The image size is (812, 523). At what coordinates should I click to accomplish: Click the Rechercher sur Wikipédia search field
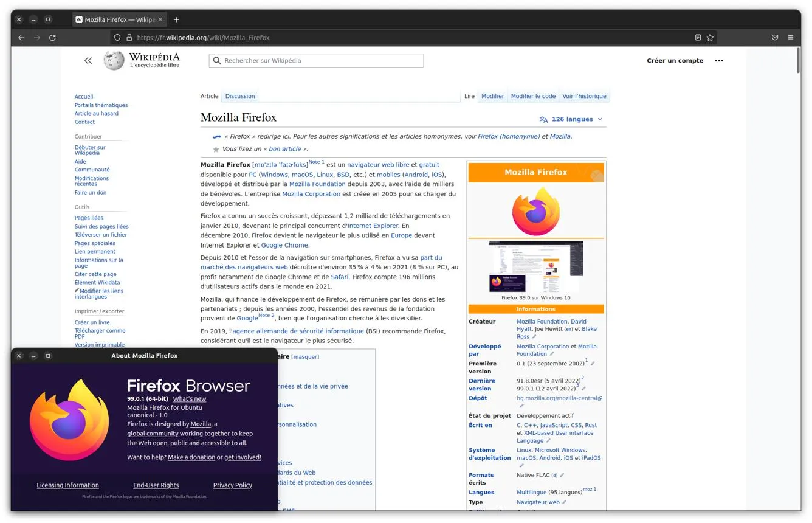[x=316, y=61]
